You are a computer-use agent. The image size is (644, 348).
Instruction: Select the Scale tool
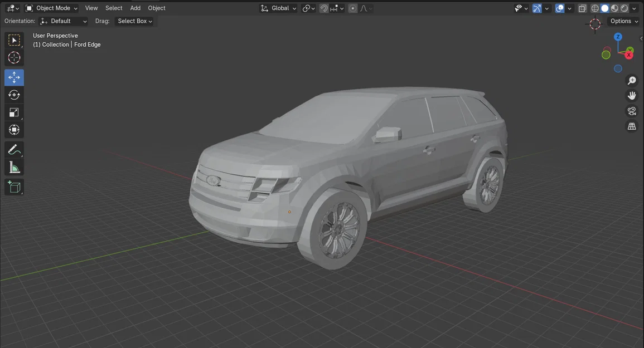tap(14, 112)
